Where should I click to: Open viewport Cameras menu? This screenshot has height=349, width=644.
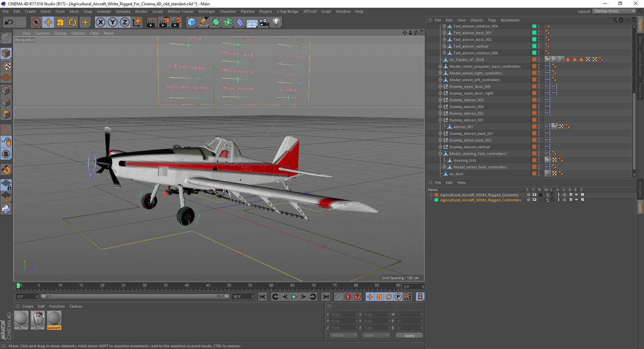tap(42, 33)
